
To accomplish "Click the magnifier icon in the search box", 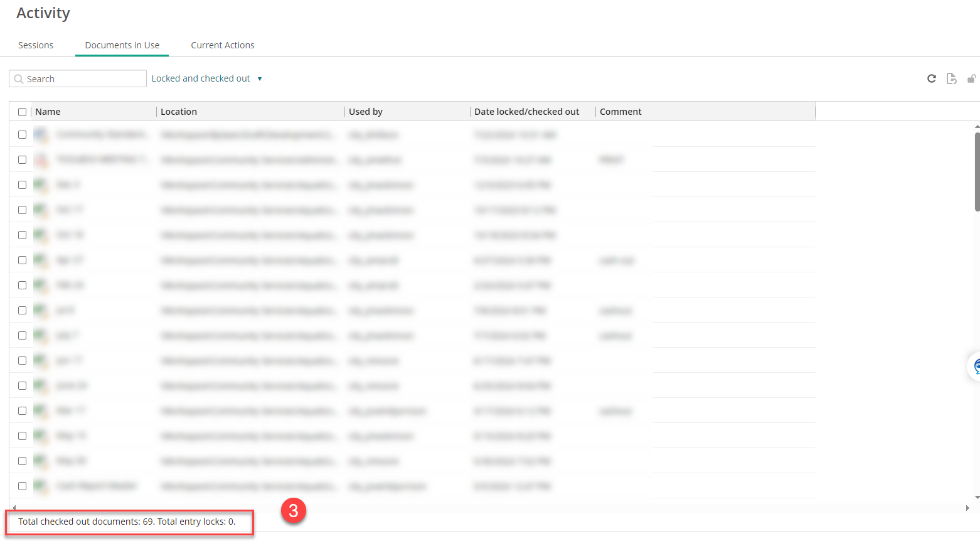I will [19, 79].
